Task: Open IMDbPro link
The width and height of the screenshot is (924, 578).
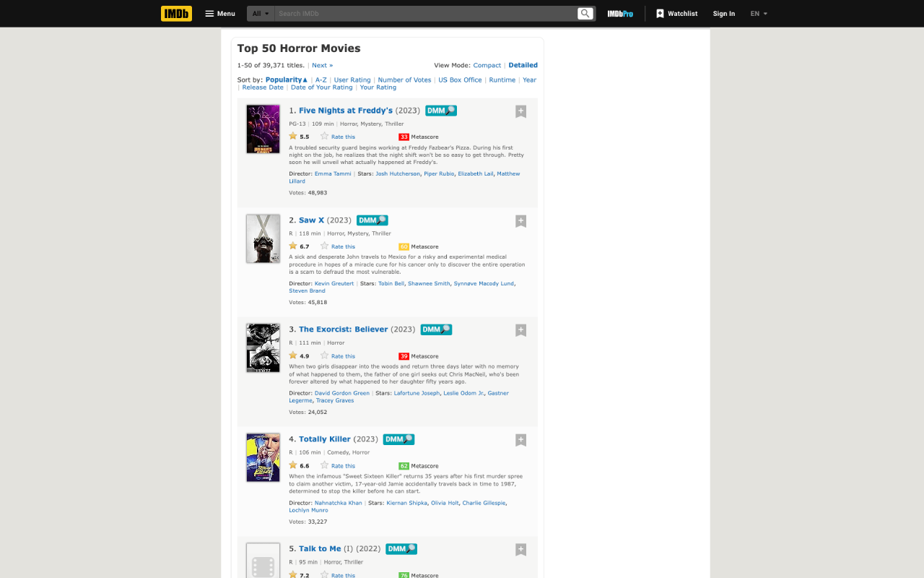Action: (x=620, y=14)
